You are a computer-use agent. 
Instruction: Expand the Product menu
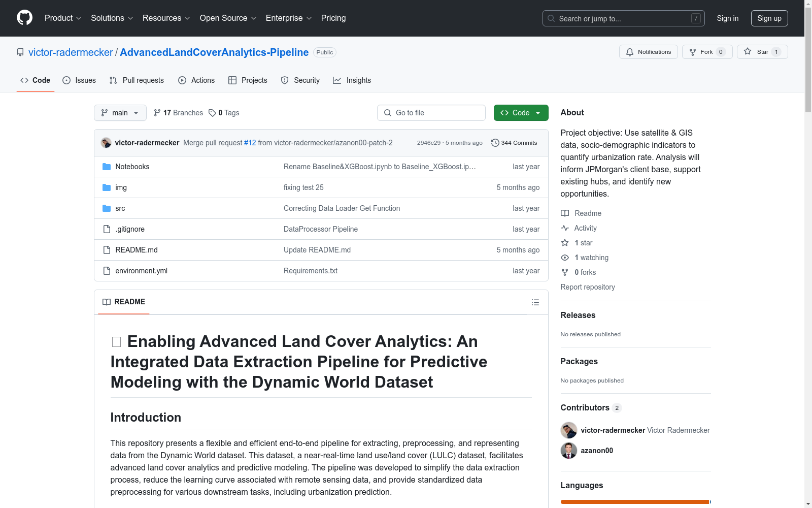[x=62, y=18]
